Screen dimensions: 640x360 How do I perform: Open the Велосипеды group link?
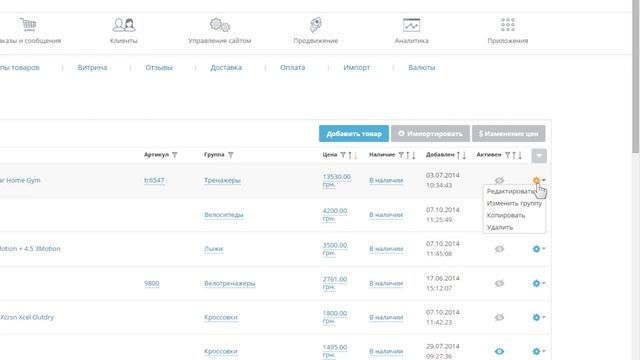pos(224,214)
